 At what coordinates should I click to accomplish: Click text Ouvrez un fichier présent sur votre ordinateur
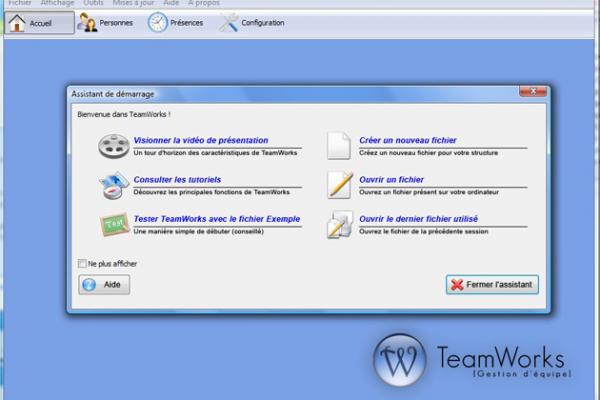429,192
